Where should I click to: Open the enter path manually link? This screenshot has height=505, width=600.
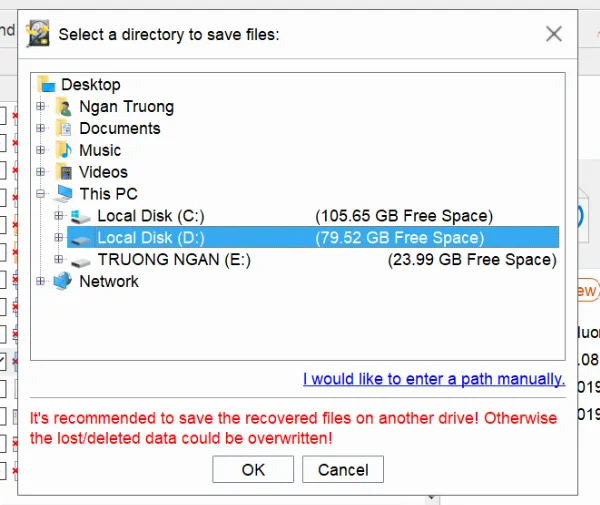pos(433,380)
